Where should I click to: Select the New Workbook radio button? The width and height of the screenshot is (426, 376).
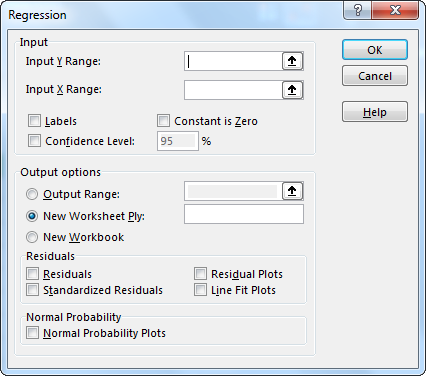(32, 237)
